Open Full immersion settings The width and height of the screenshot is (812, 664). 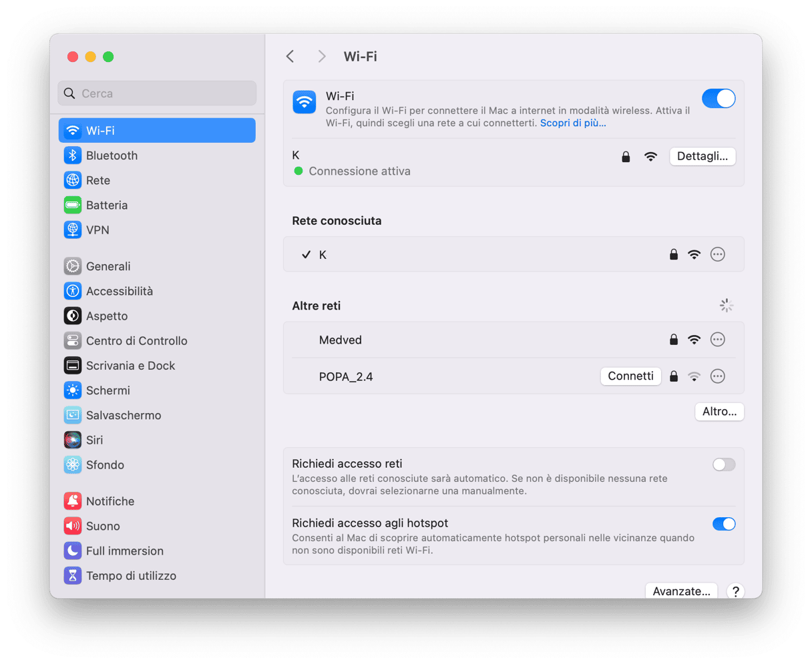pos(157,551)
